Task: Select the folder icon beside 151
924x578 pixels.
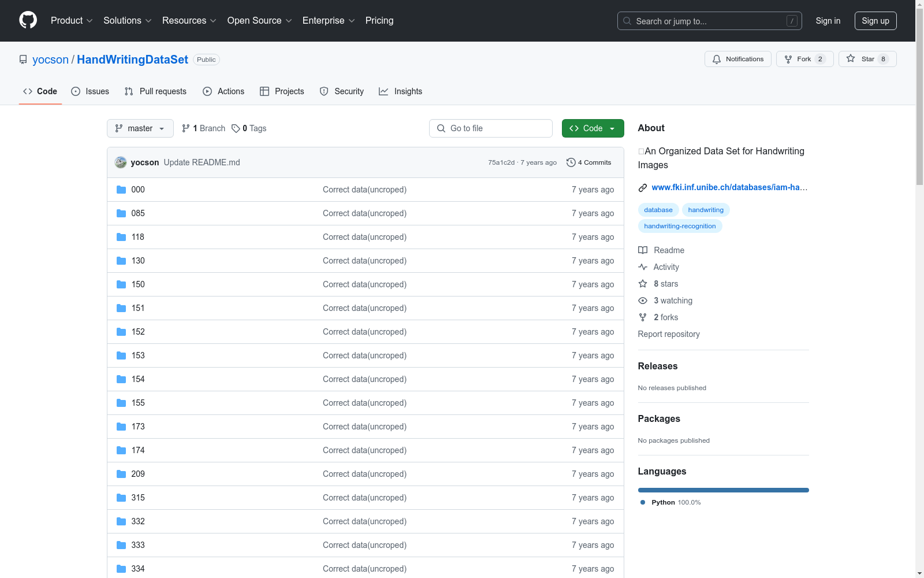Action: [121, 308]
